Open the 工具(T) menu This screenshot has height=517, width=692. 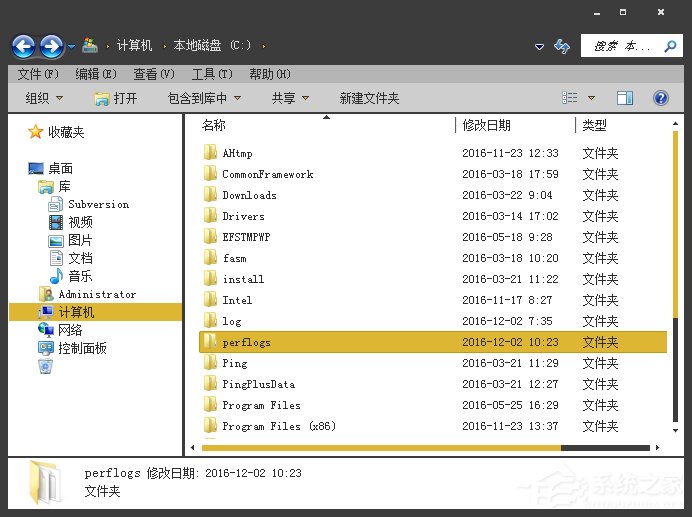[x=211, y=74]
